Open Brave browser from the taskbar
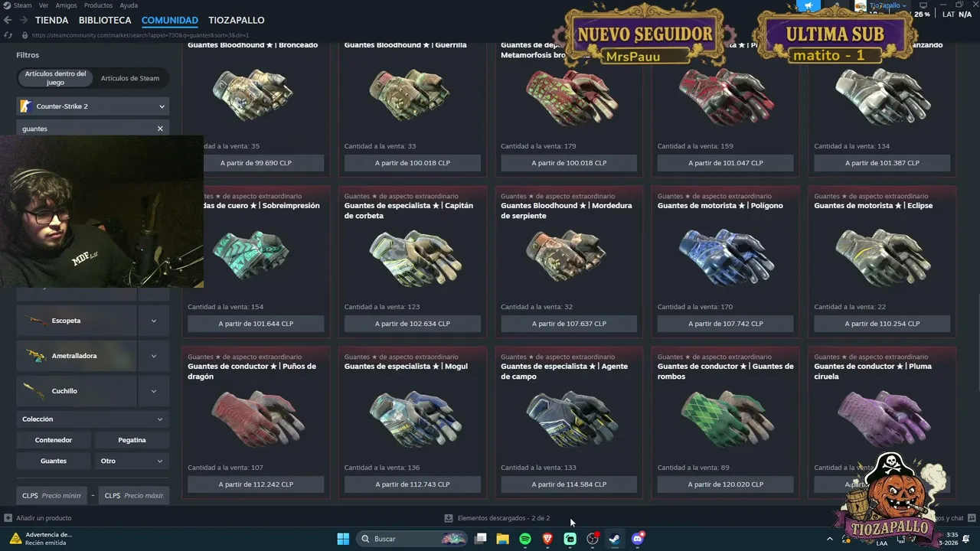 coord(547,539)
